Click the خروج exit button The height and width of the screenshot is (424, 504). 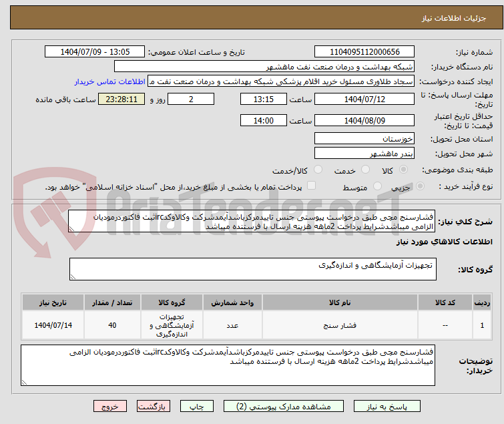click(x=110, y=407)
